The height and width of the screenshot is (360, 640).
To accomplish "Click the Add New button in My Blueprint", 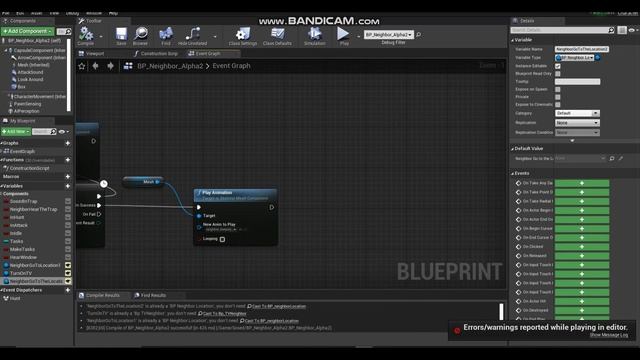I will [16, 132].
